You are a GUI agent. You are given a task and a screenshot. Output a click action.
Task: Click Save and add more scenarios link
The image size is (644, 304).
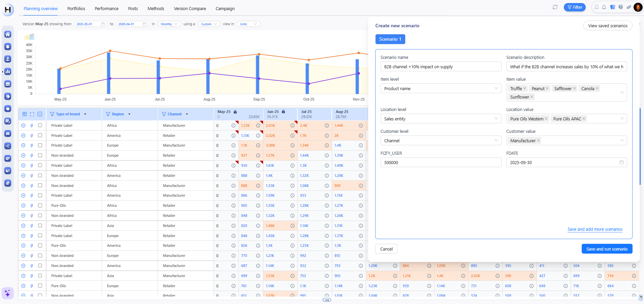tap(595, 229)
